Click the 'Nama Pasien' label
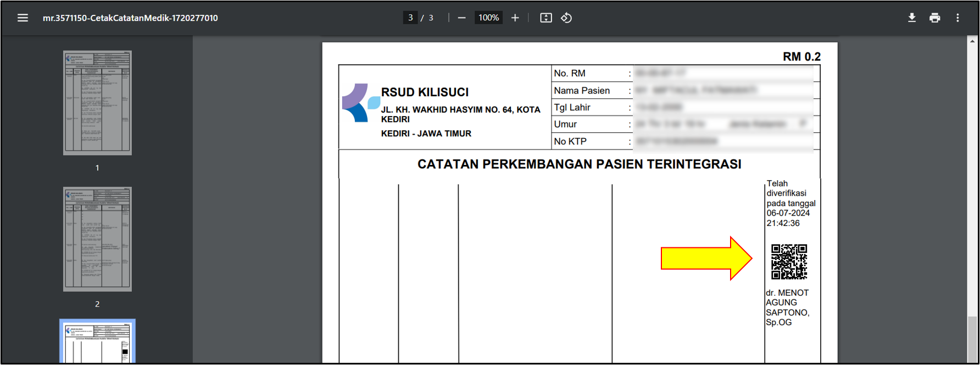The width and height of the screenshot is (980, 365). [x=582, y=91]
